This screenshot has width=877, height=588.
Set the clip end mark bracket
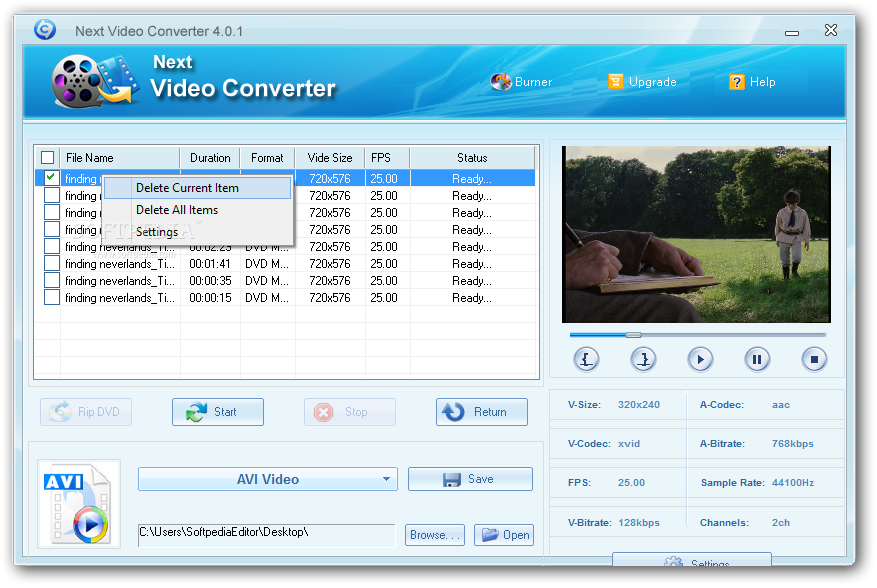(643, 359)
